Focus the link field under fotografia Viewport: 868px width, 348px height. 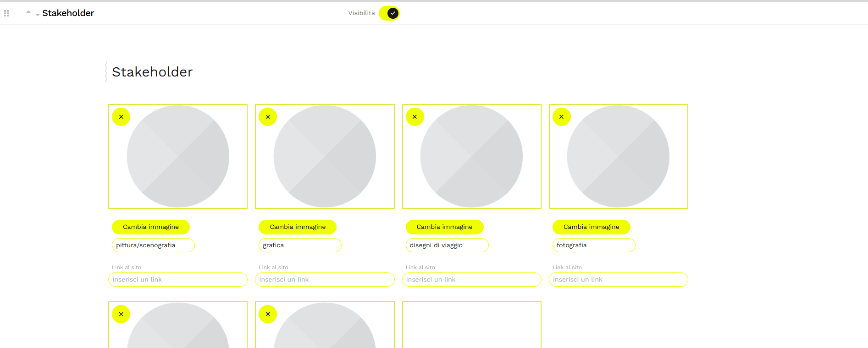619,280
